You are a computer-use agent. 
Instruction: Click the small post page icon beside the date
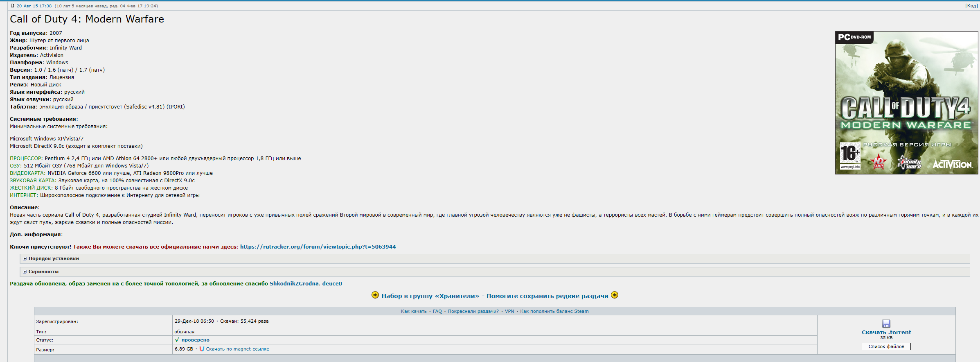12,6
